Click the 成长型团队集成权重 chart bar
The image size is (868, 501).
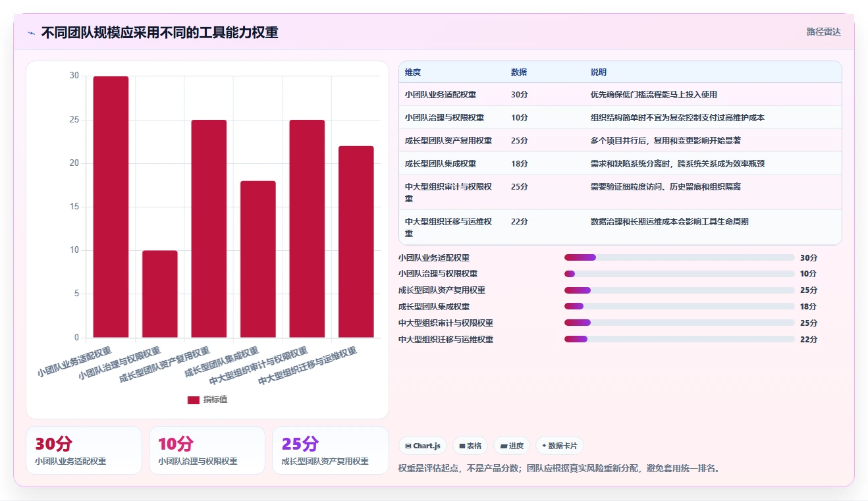click(258, 259)
